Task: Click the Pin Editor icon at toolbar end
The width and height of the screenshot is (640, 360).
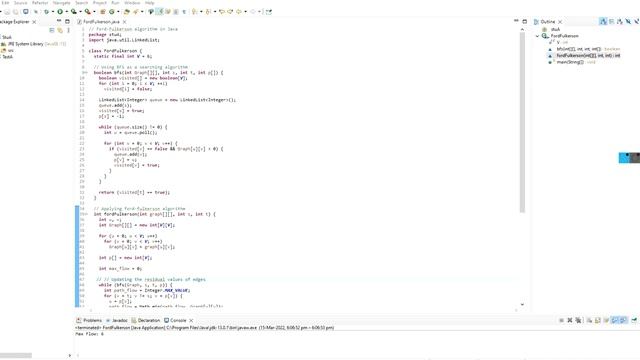Action: point(269,12)
